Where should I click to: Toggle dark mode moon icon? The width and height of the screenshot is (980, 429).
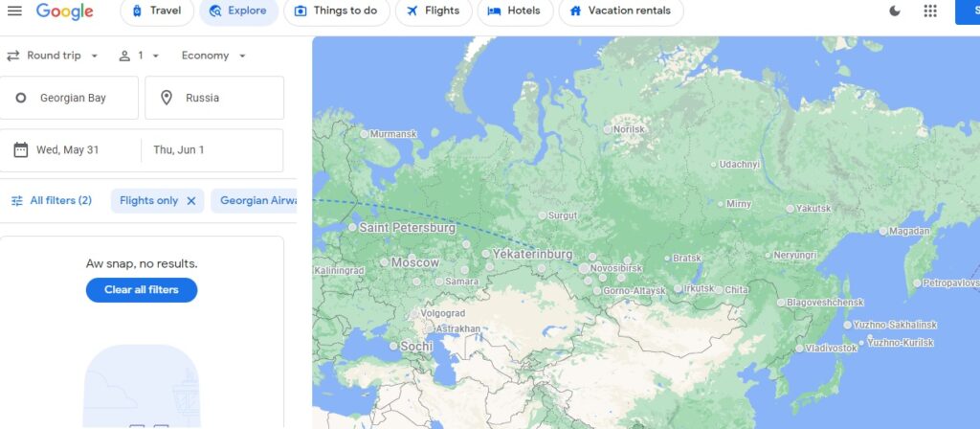pyautogui.click(x=895, y=11)
